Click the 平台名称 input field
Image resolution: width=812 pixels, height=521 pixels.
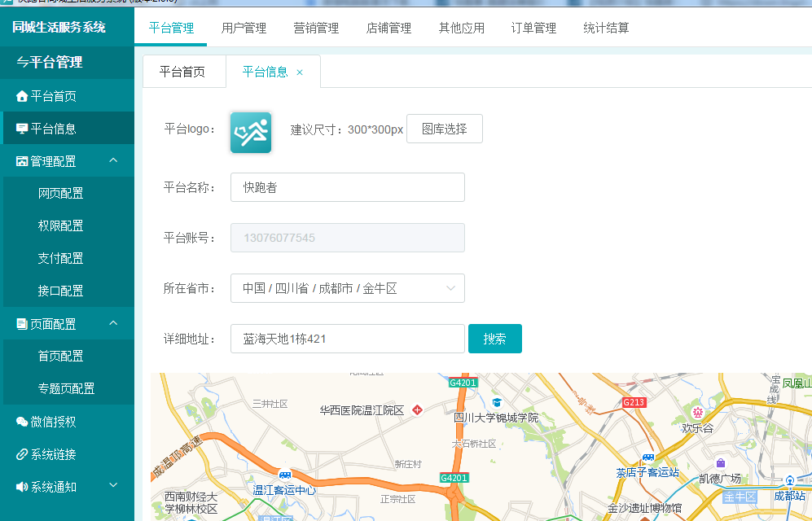[347, 187]
